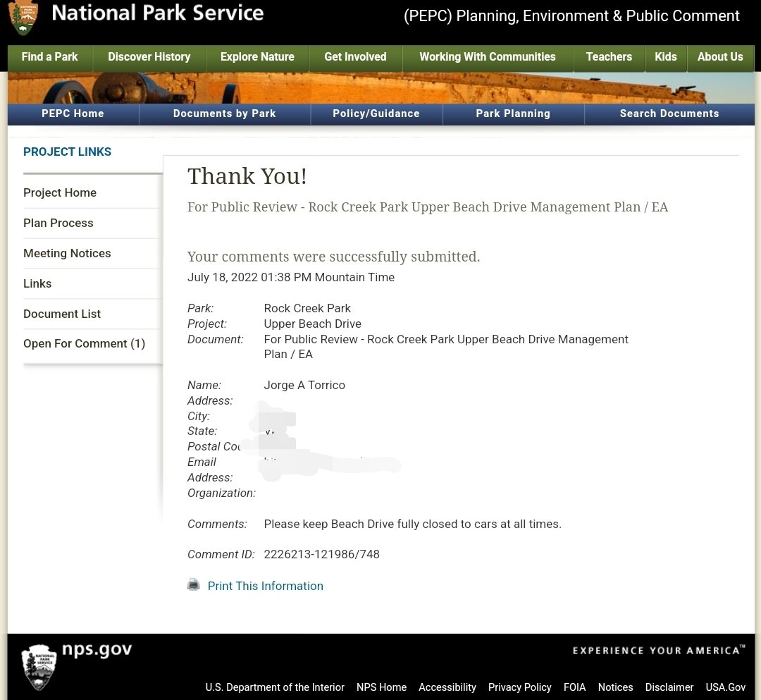
Task: Open Documents by Park tab
Action: tap(224, 113)
